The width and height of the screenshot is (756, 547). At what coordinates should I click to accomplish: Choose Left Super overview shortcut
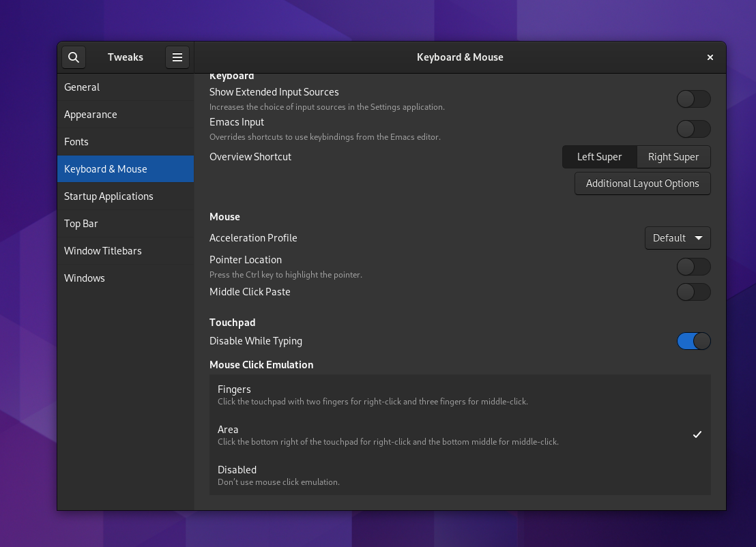click(599, 157)
